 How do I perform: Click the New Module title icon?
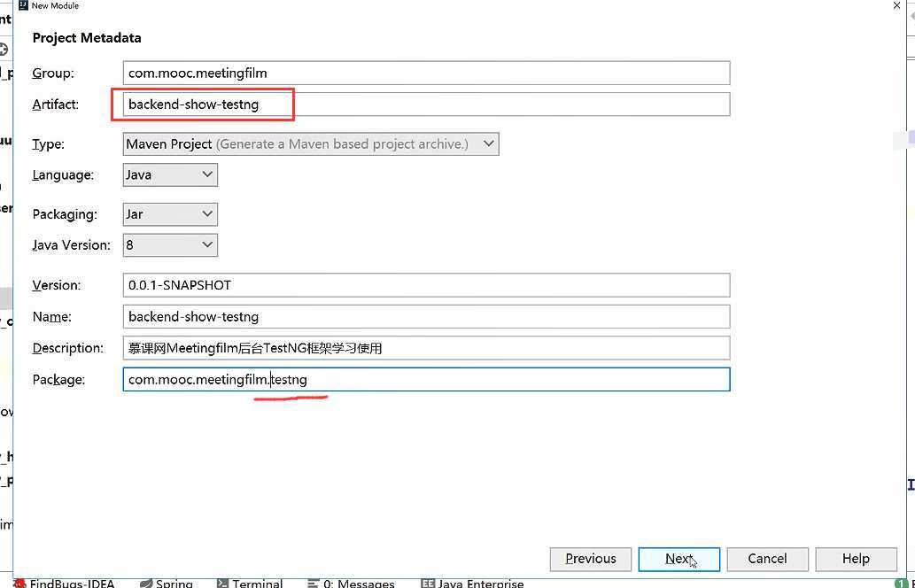coord(23,5)
